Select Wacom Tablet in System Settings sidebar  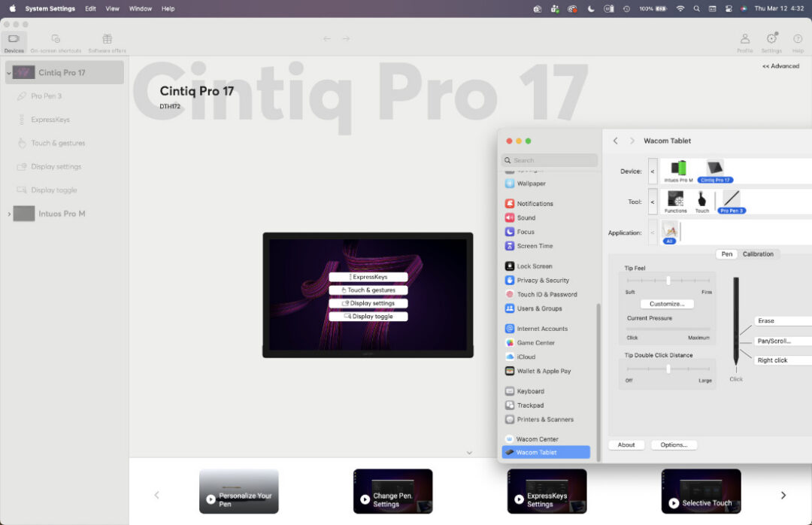[546, 453]
